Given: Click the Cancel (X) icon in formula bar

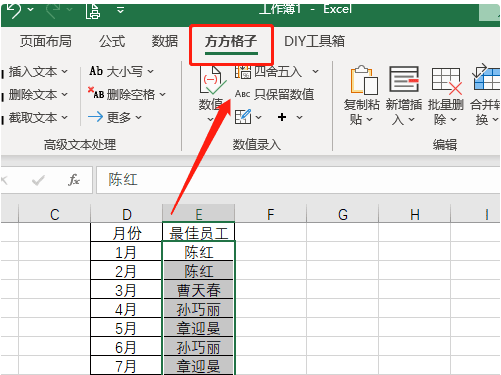Looking at the screenshot, I should (5, 180).
